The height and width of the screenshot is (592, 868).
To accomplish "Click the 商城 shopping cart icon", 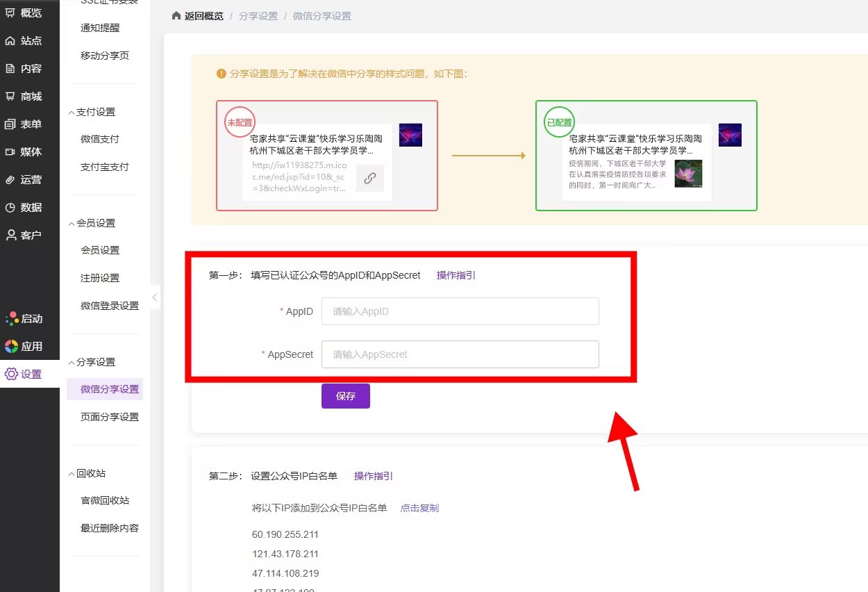I will pyautogui.click(x=10, y=97).
